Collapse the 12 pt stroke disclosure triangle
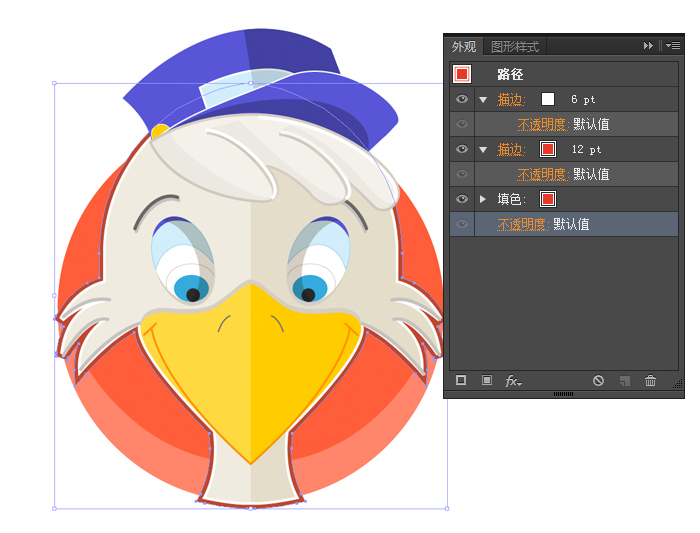The image size is (700, 533). click(483, 149)
